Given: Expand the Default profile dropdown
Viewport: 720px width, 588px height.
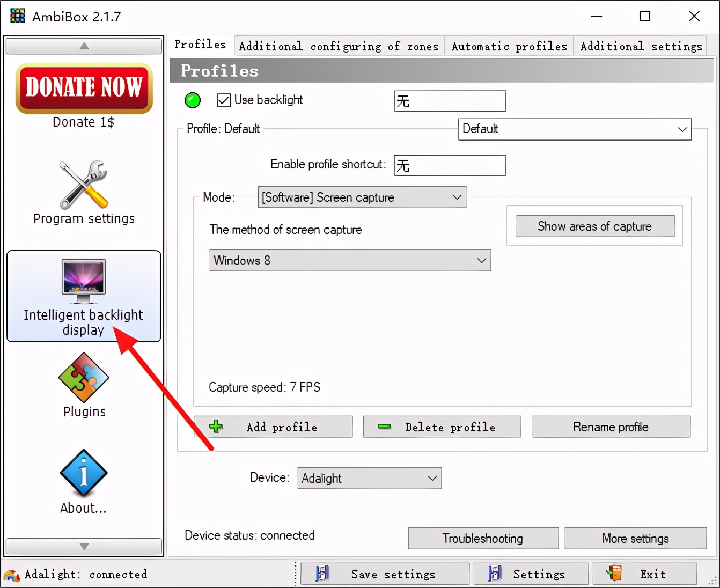Looking at the screenshot, I should click(575, 129).
